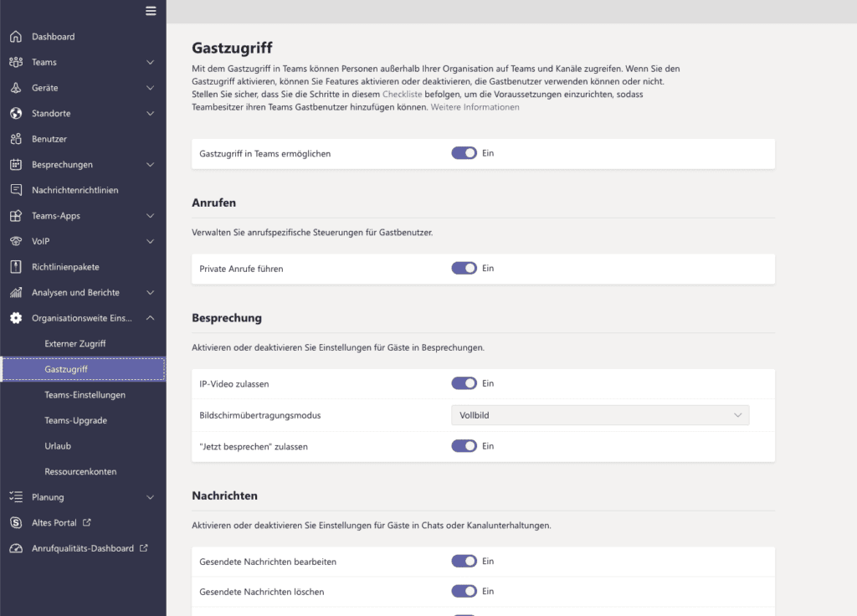857x616 pixels.
Task: Click the VoIP phone icon
Action: 15,241
